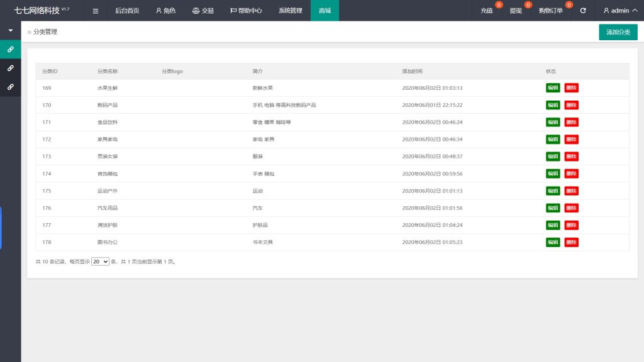Edit category 172 家具家电
The image size is (644, 362).
click(553, 140)
